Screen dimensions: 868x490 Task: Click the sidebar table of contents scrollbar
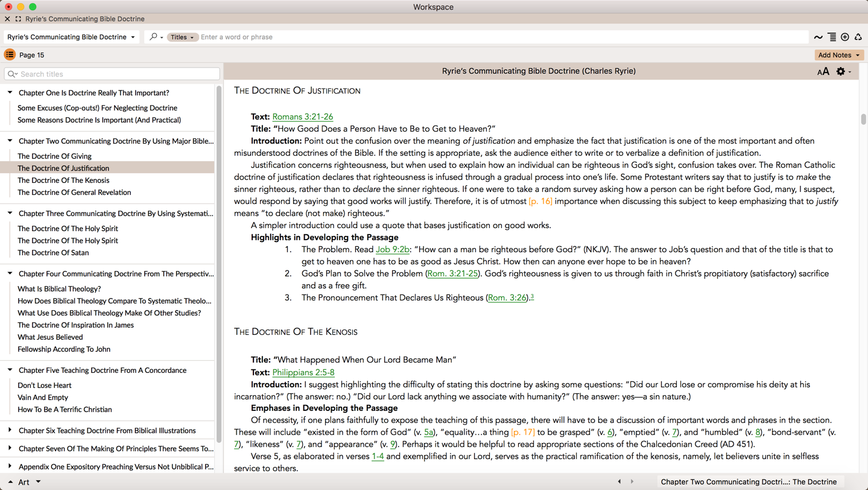(219, 264)
